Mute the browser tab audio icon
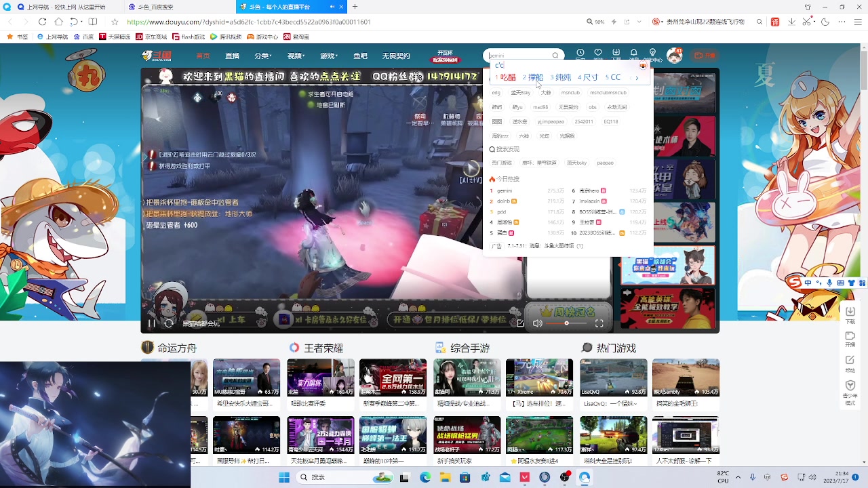 pos(332,7)
